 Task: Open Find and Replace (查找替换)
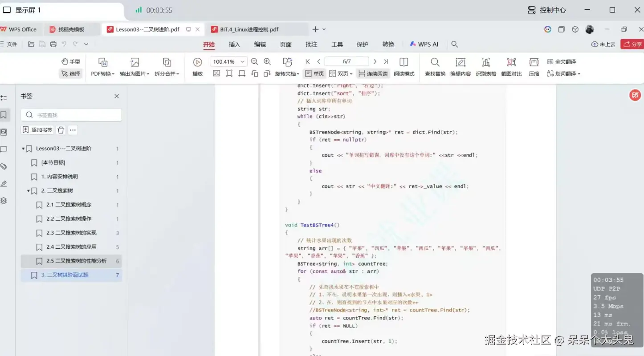coord(435,67)
